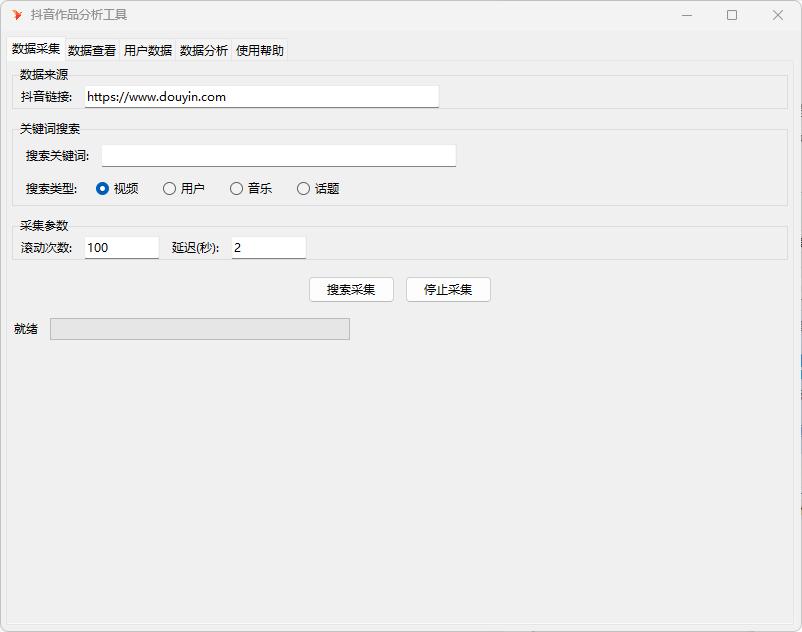Click the 延迟(秒) field showing 2
Viewport: 802px width, 632px height.
(x=269, y=247)
